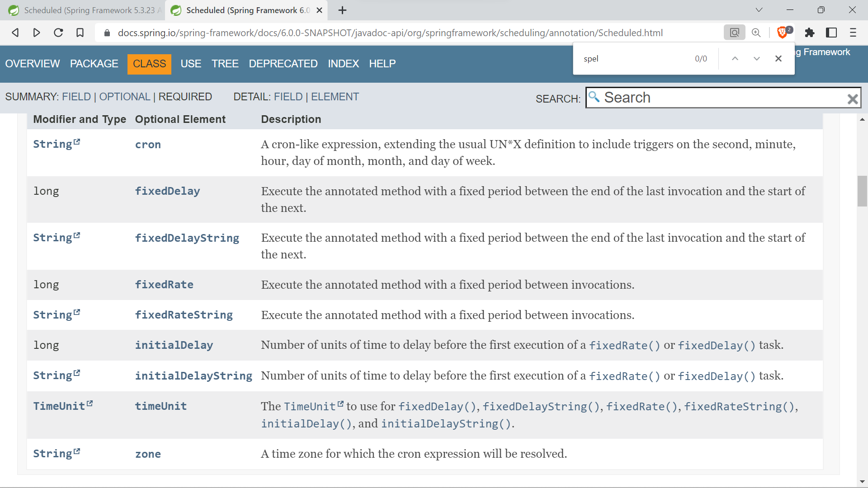Open TimeUnit link in timeUnit description
868x488 pixels.
click(314, 407)
